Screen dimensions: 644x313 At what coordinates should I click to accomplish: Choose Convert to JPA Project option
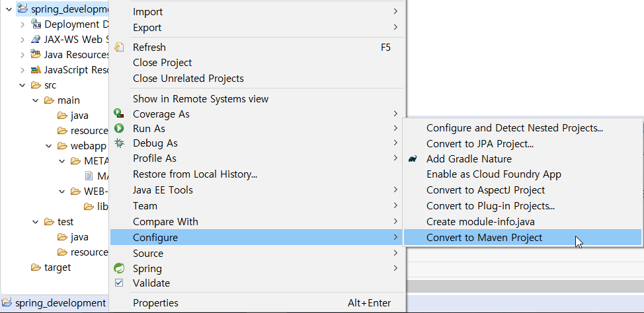tap(479, 143)
